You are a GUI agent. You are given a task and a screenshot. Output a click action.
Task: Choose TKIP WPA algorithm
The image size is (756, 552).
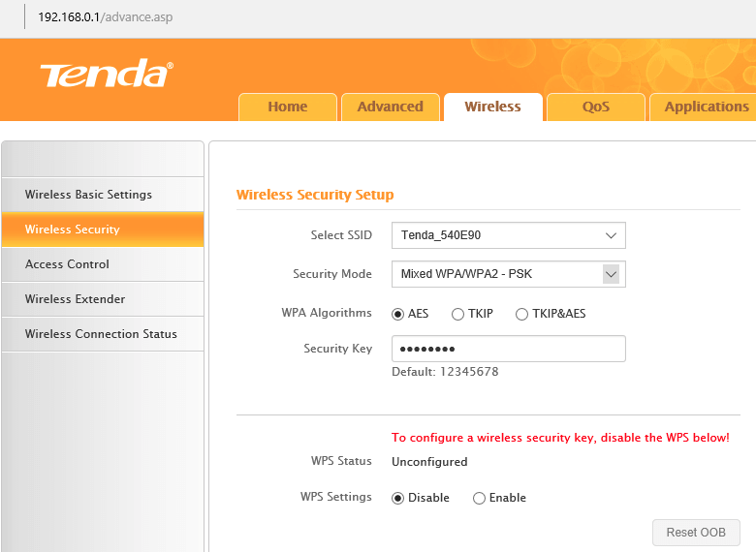457,314
